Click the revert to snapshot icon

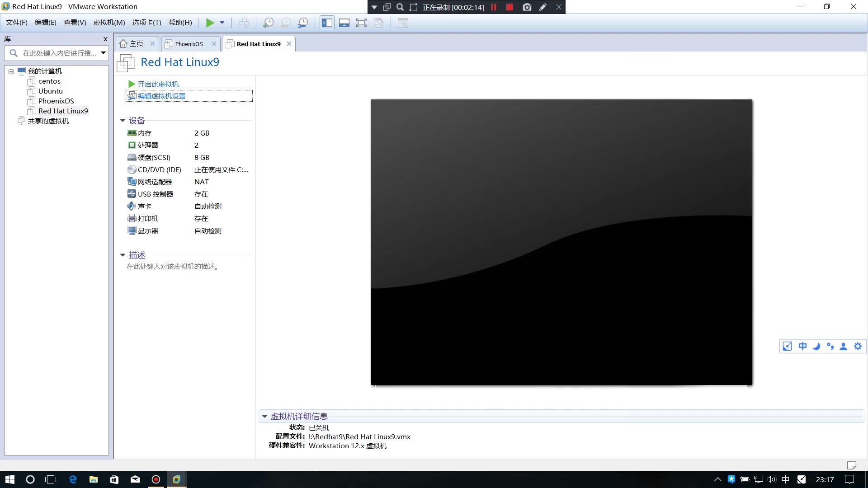coord(286,23)
